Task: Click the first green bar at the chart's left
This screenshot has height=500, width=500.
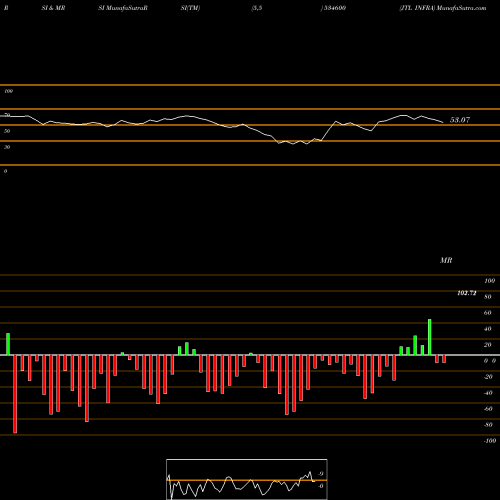Action: (x=8, y=344)
